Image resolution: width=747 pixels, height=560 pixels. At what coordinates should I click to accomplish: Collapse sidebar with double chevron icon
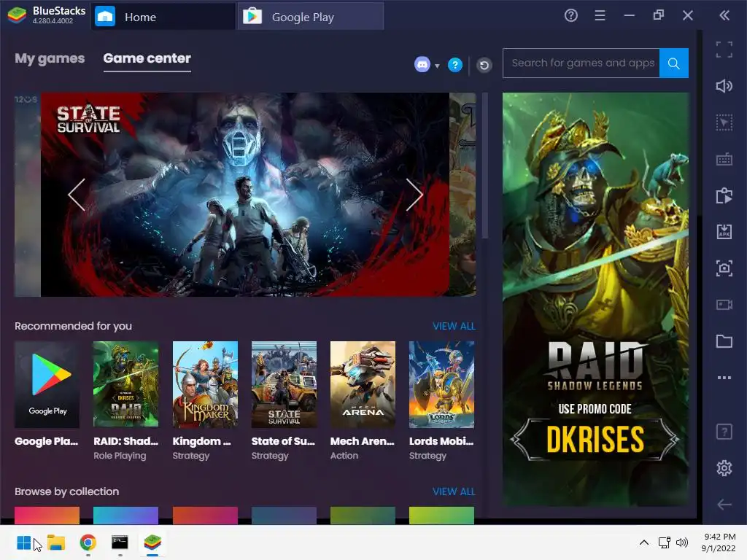pyautogui.click(x=724, y=16)
